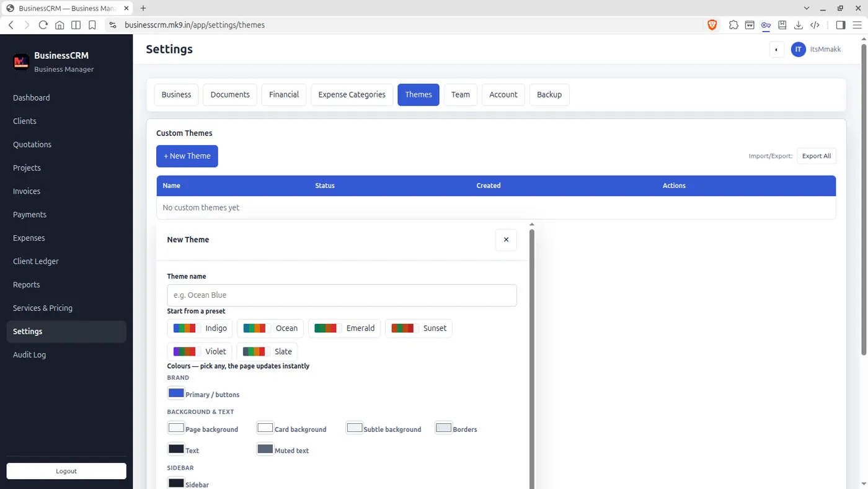Click the + New Theme button

coord(187,156)
